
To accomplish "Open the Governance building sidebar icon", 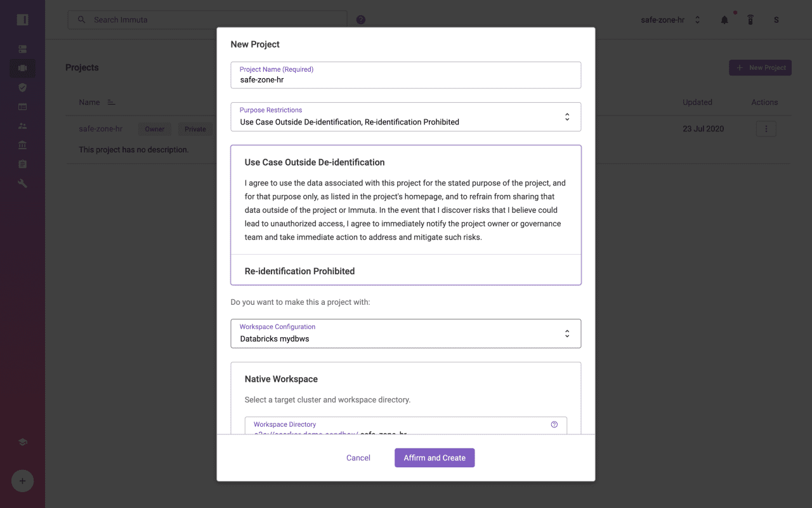I will click(x=22, y=145).
